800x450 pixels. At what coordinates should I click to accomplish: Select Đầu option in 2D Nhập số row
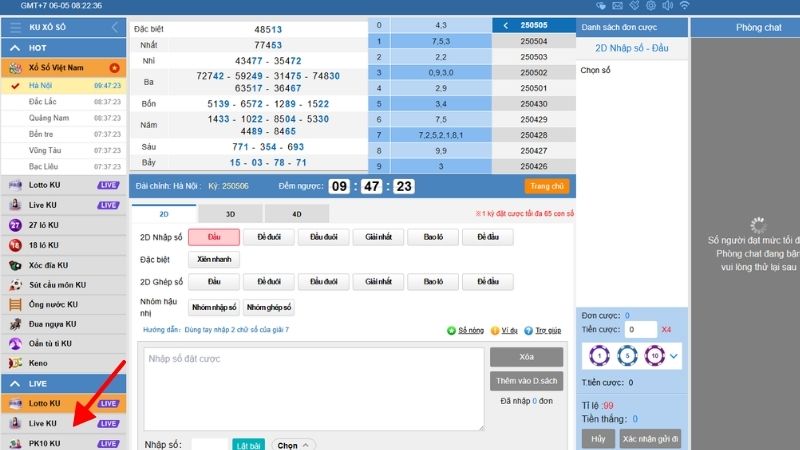click(x=214, y=236)
